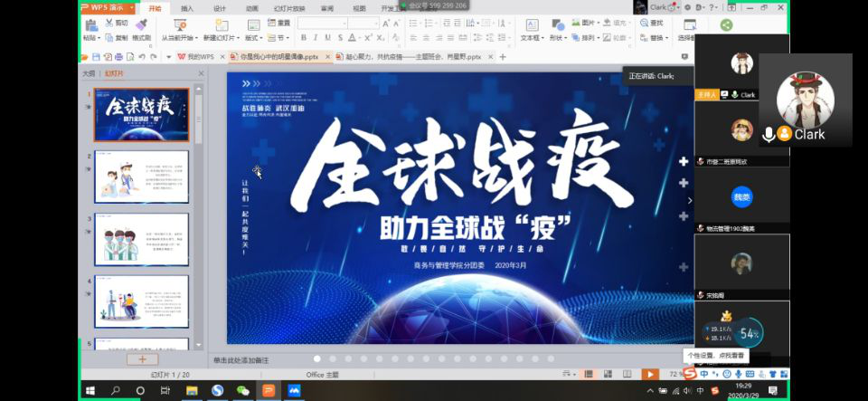The width and height of the screenshot is (868, 401).
Task: Open WeChat from the taskbar
Action: pos(242,391)
